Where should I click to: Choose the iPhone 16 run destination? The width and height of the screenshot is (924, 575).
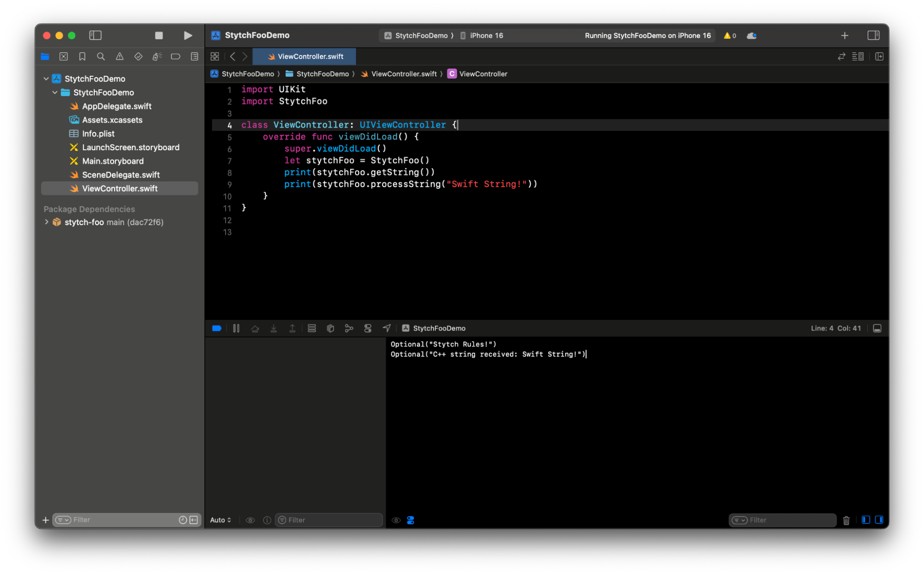click(x=482, y=36)
